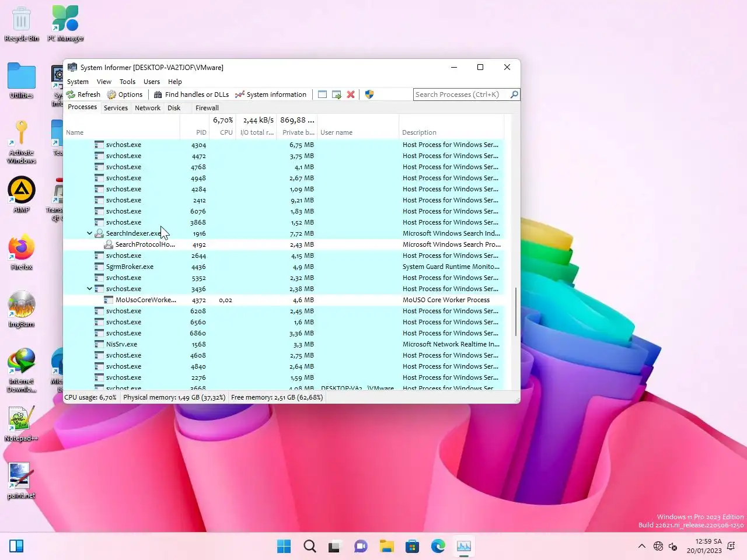Select the SearchProtocolHo... process icon
Screen dimensions: 747x560
[109, 244]
